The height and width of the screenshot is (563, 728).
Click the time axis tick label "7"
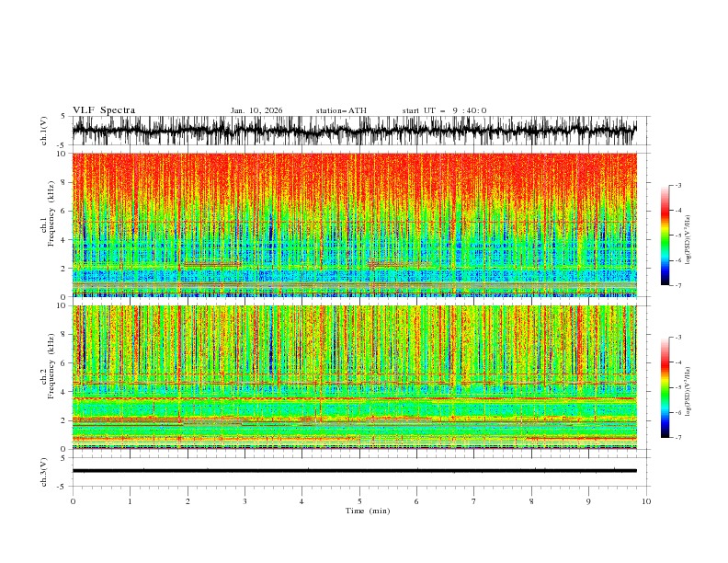(474, 501)
